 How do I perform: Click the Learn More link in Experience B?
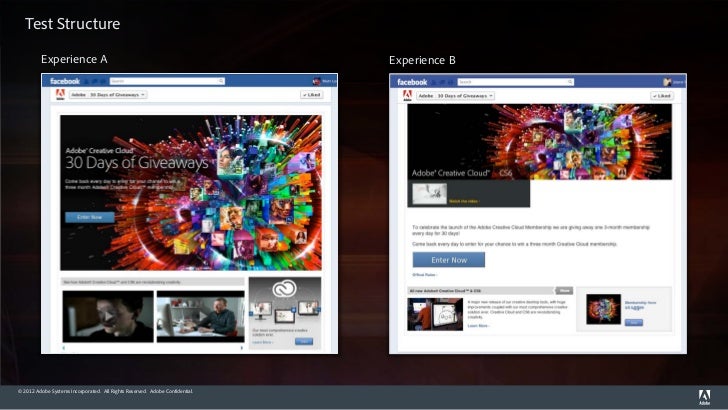coord(478,326)
